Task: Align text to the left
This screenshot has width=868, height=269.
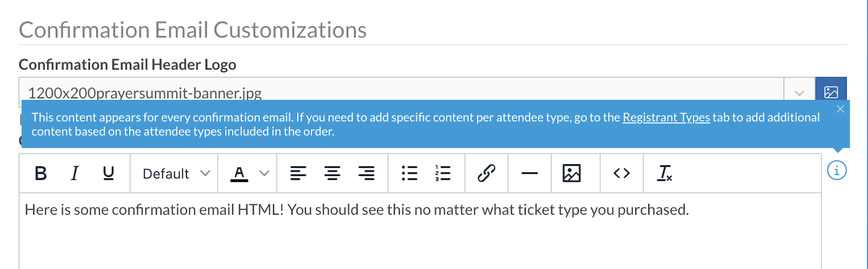Action: (x=298, y=173)
